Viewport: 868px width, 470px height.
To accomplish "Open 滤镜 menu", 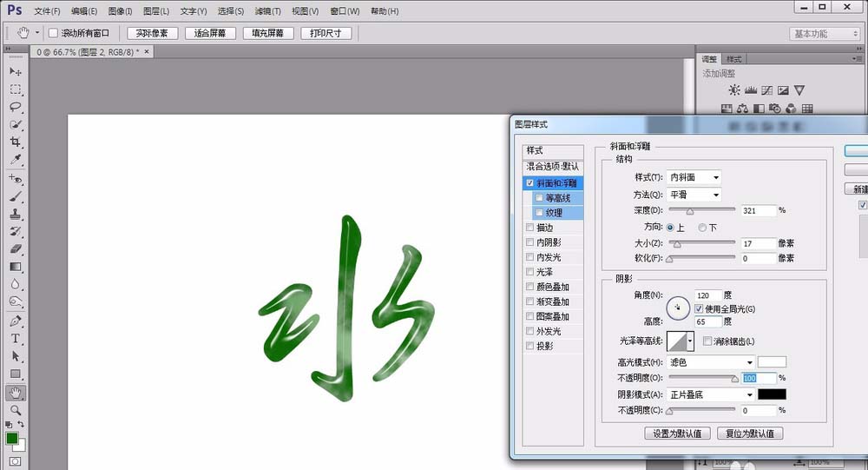I will pyautogui.click(x=268, y=11).
